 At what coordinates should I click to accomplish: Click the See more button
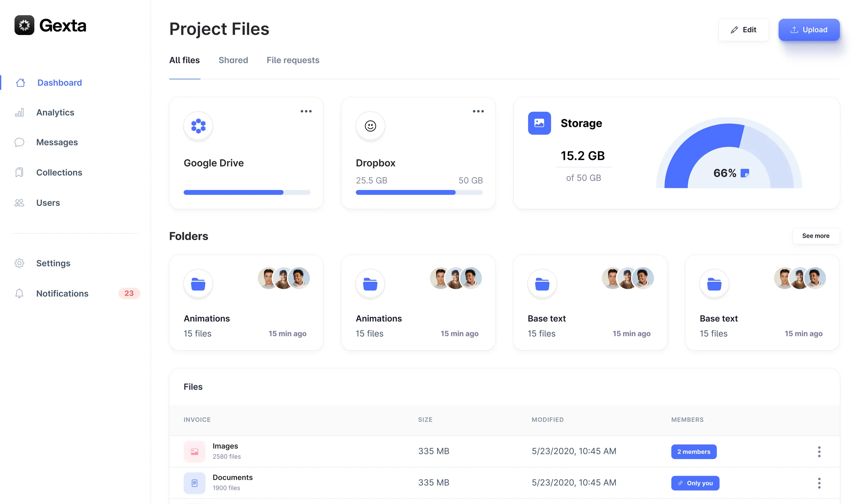(816, 236)
